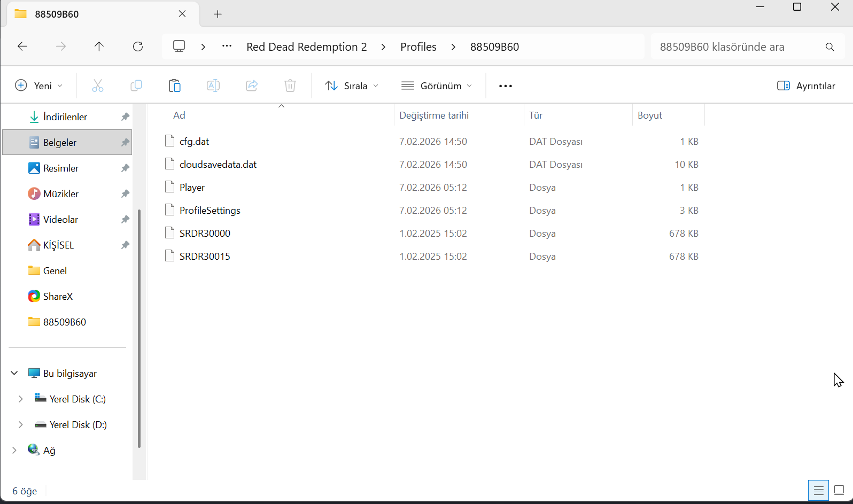The width and height of the screenshot is (853, 504).
Task: Click the pin icon beside Videolar
Action: tap(125, 219)
